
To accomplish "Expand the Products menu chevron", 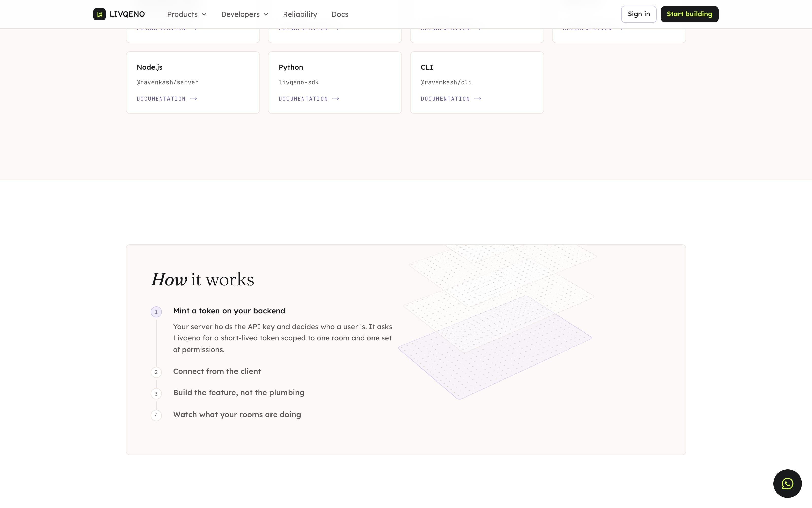I will tap(204, 14).
